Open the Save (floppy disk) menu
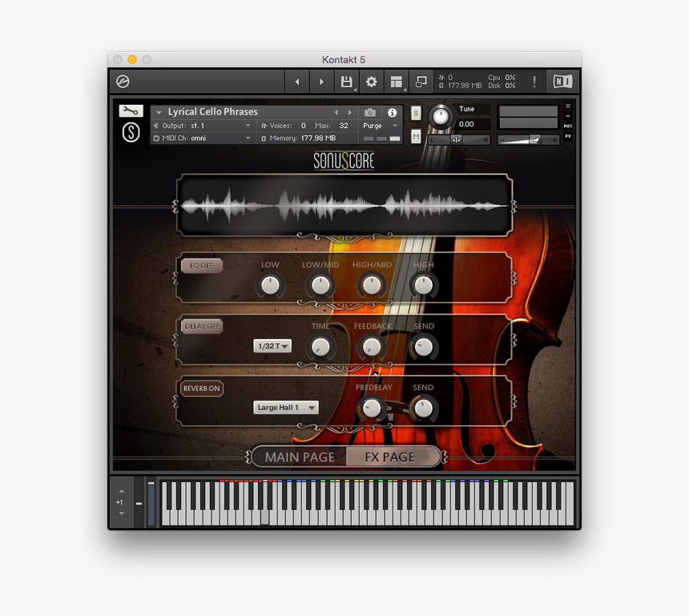 (347, 82)
